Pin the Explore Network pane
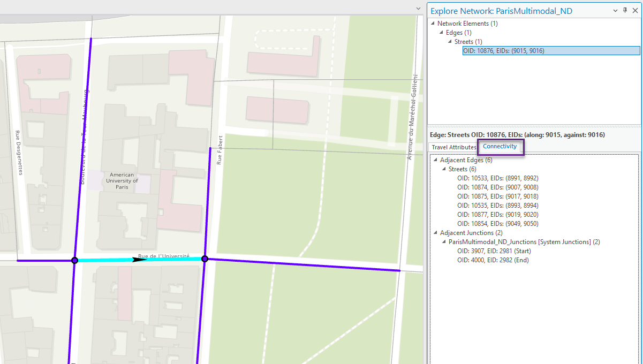The image size is (643, 364). [624, 10]
